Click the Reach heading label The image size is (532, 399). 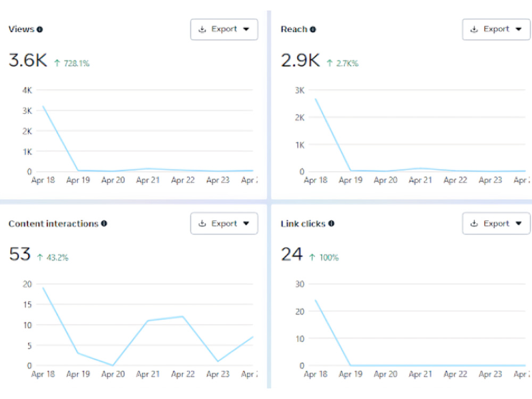pyautogui.click(x=294, y=29)
